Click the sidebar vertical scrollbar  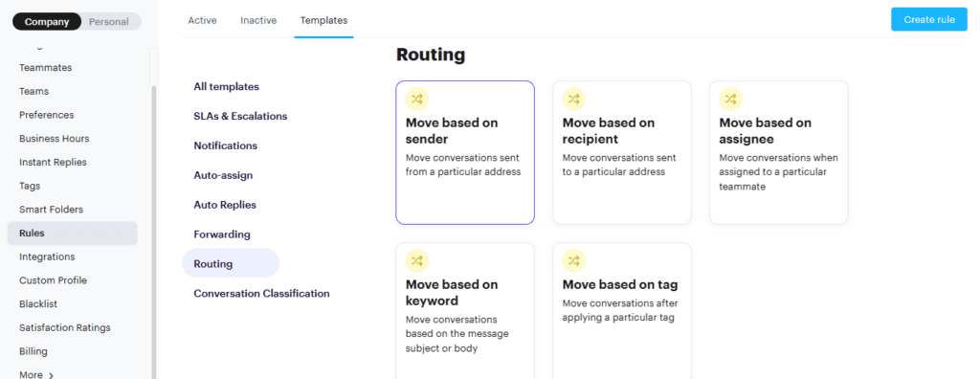154,232
